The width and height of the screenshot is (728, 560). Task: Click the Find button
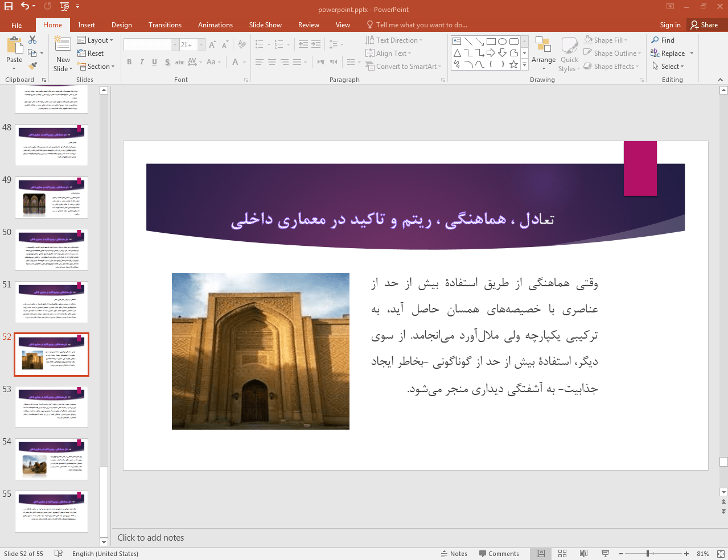[x=663, y=40]
